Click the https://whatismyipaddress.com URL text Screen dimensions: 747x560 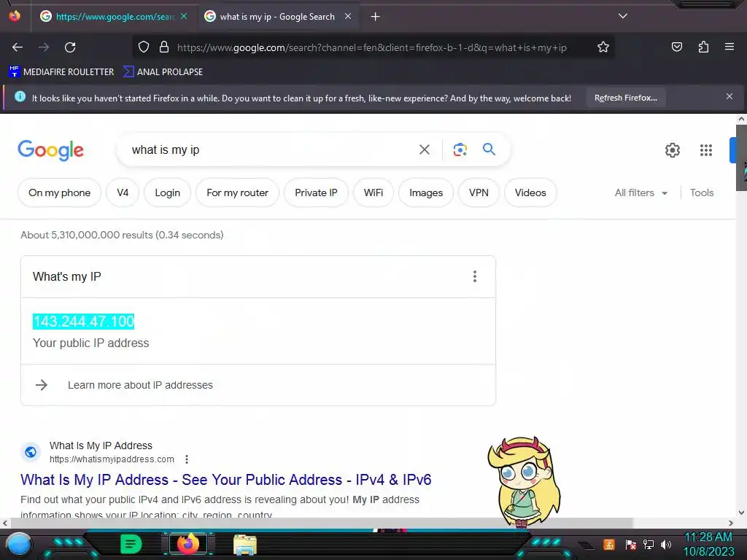[x=112, y=459]
